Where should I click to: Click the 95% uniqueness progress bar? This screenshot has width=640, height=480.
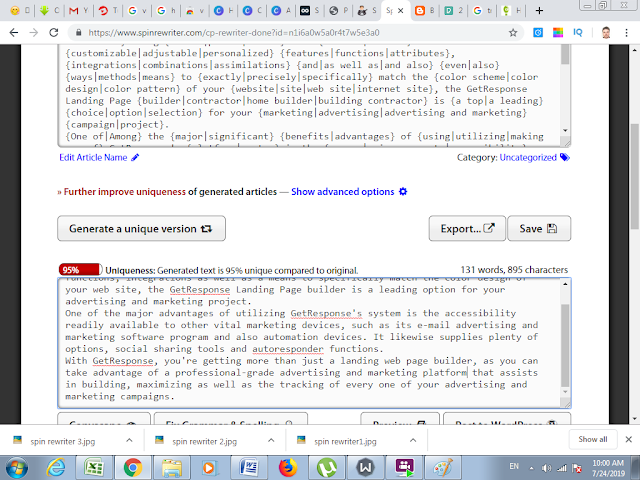click(80, 270)
